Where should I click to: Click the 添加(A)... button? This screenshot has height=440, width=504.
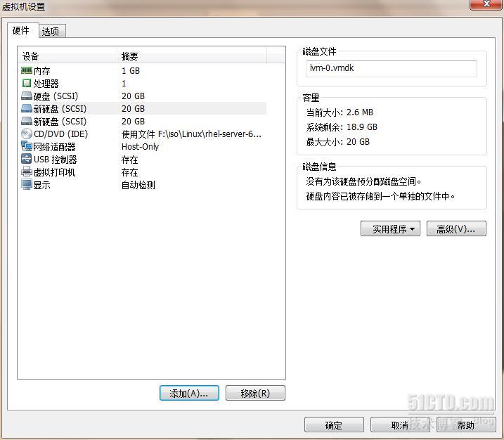189,393
